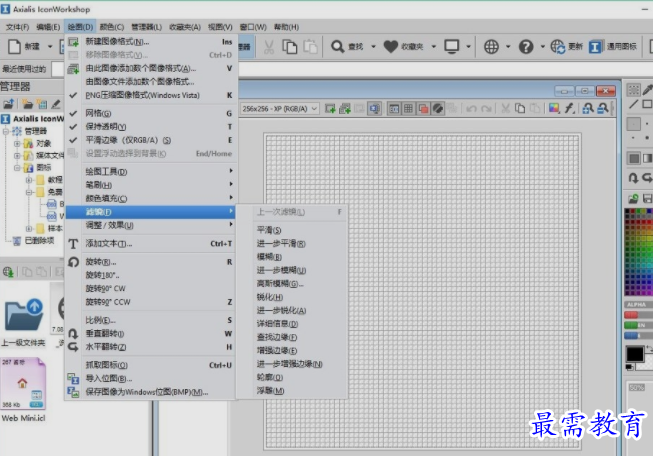Choose Emboss (浮雕) filter
Image resolution: width=653 pixels, height=456 pixels.
pos(292,391)
